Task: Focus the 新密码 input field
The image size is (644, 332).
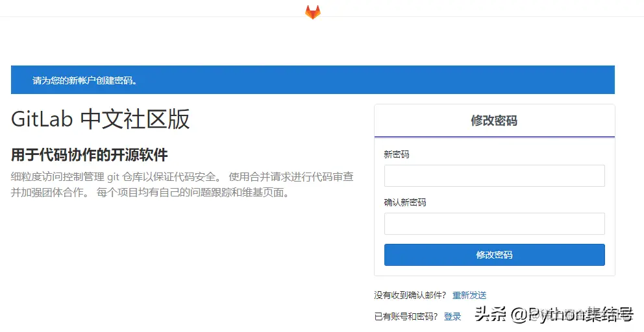Action: coord(495,176)
